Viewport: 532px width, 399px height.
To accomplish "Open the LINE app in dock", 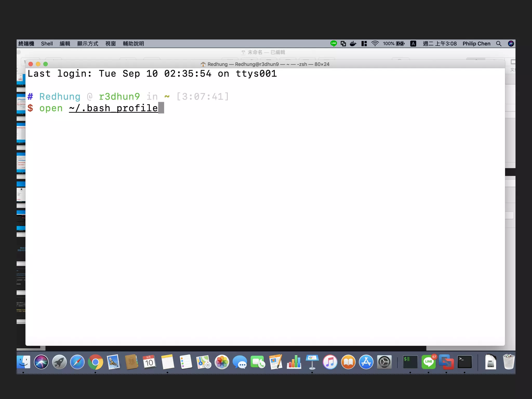I will [428, 362].
